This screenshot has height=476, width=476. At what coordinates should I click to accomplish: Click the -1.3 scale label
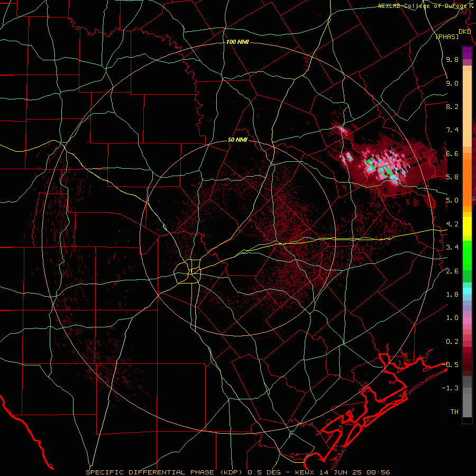pos(451,388)
